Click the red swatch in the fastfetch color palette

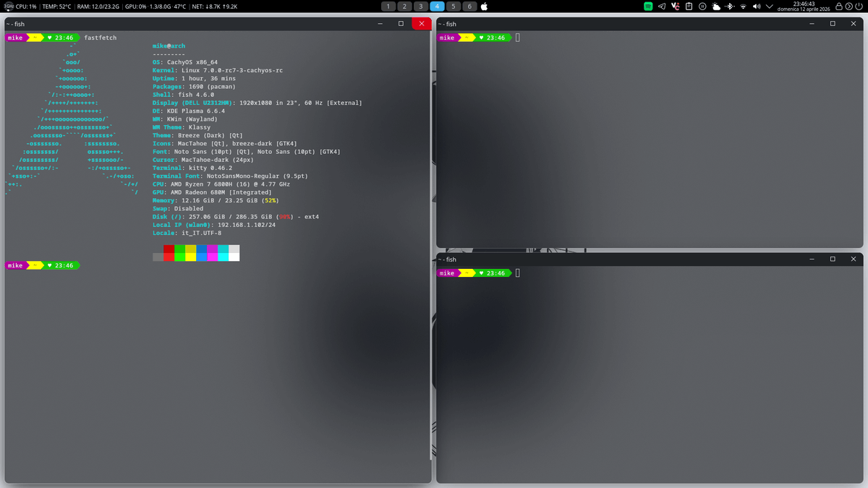(x=167, y=253)
